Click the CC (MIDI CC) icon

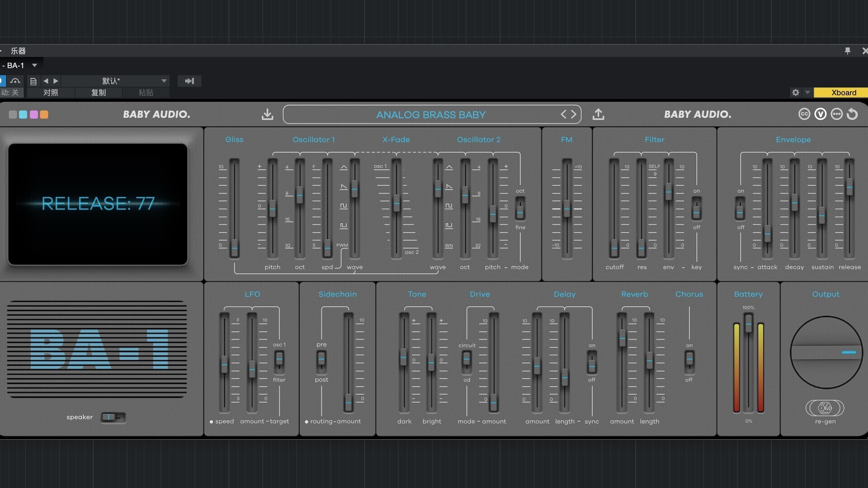tap(804, 114)
